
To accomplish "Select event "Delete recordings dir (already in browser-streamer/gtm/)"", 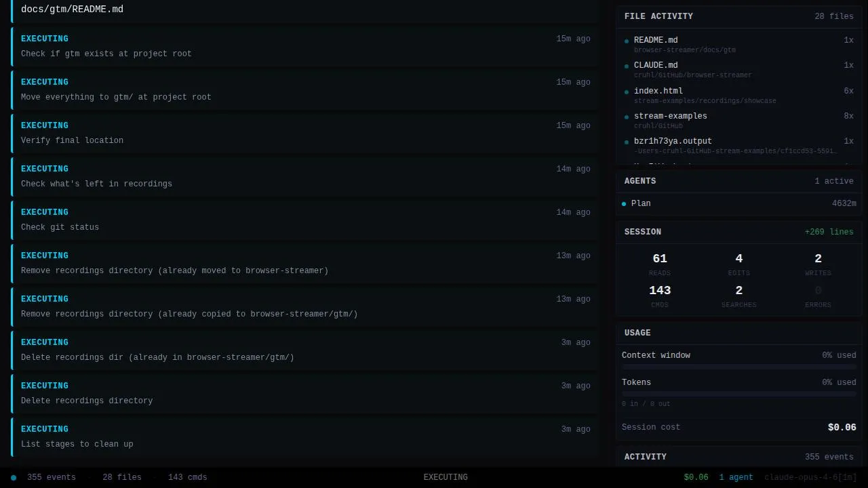I will (x=304, y=350).
